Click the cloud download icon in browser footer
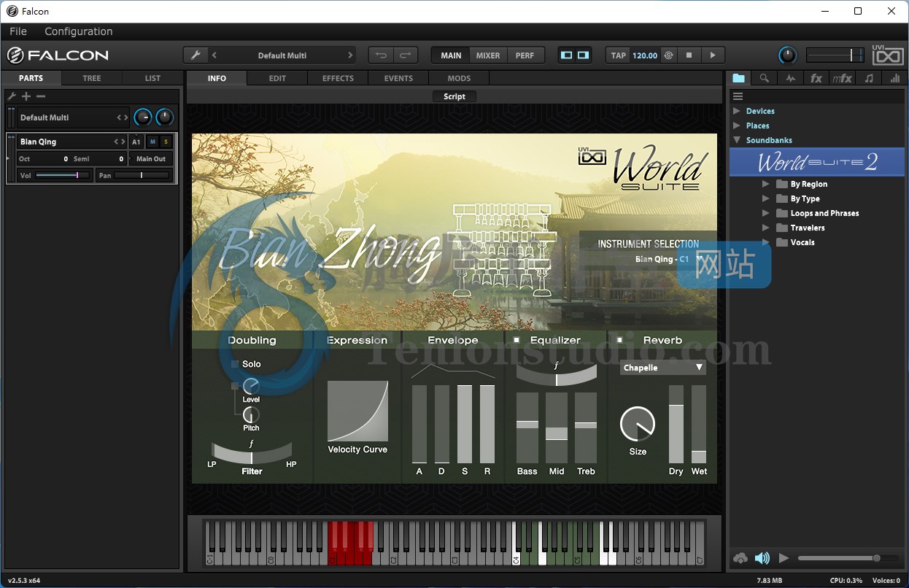The width and height of the screenshot is (909, 588). 740,558
